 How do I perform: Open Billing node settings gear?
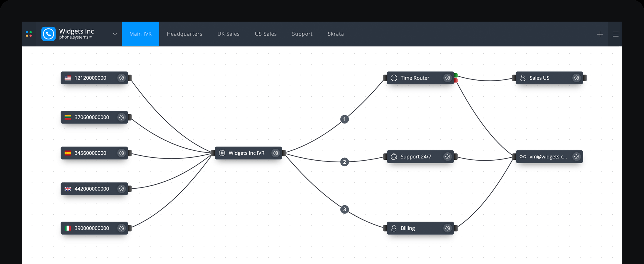tap(447, 228)
